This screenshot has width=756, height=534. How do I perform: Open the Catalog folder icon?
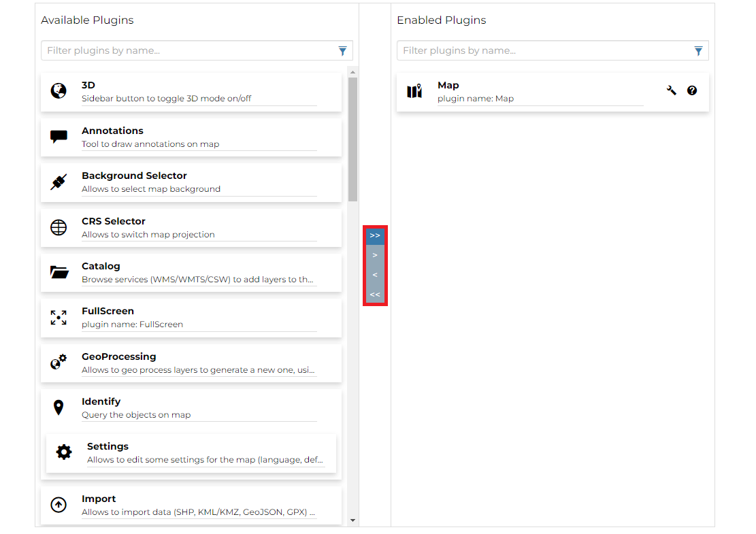point(59,271)
